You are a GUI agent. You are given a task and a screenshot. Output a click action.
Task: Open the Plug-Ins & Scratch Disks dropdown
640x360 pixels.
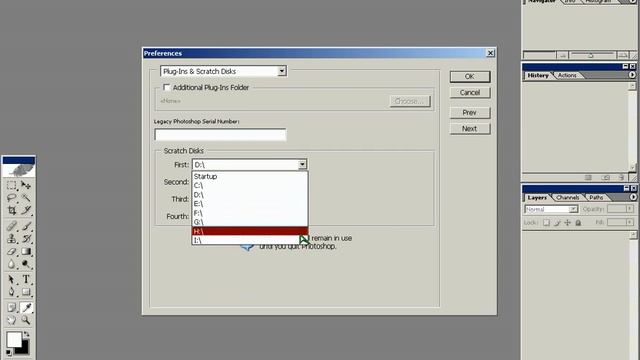(224, 71)
